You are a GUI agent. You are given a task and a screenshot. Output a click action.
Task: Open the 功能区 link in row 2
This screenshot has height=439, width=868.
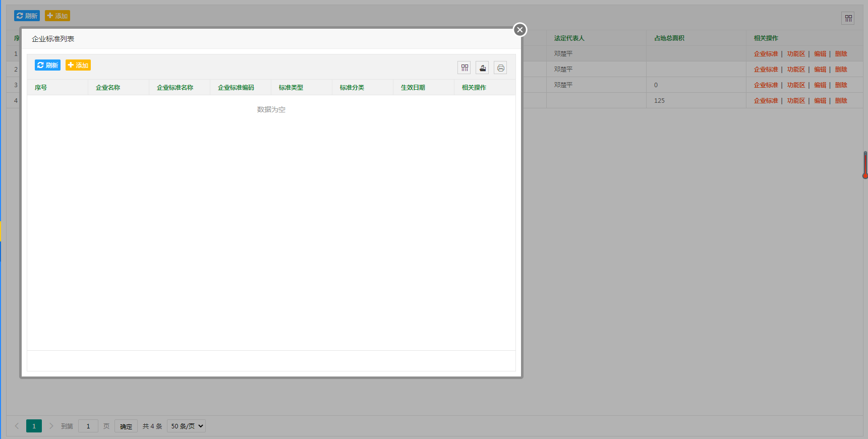click(796, 70)
